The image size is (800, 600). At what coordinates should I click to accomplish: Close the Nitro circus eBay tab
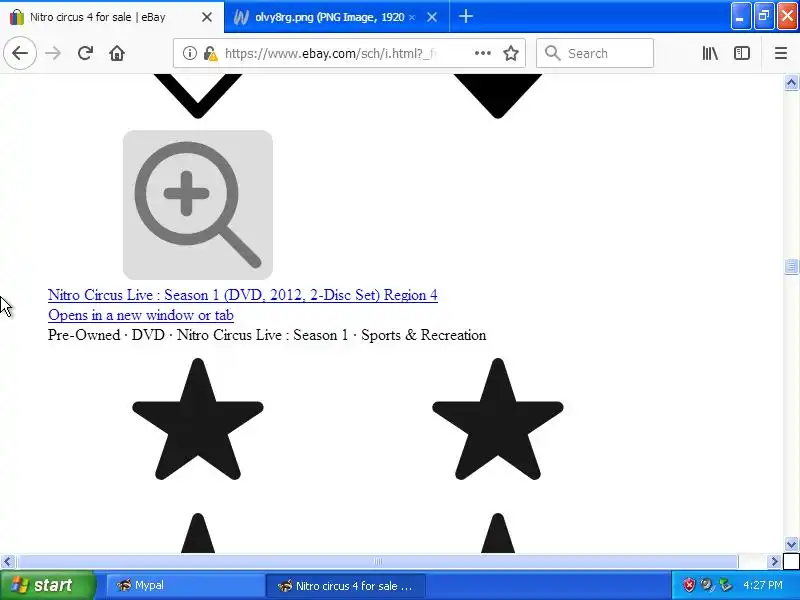click(207, 17)
